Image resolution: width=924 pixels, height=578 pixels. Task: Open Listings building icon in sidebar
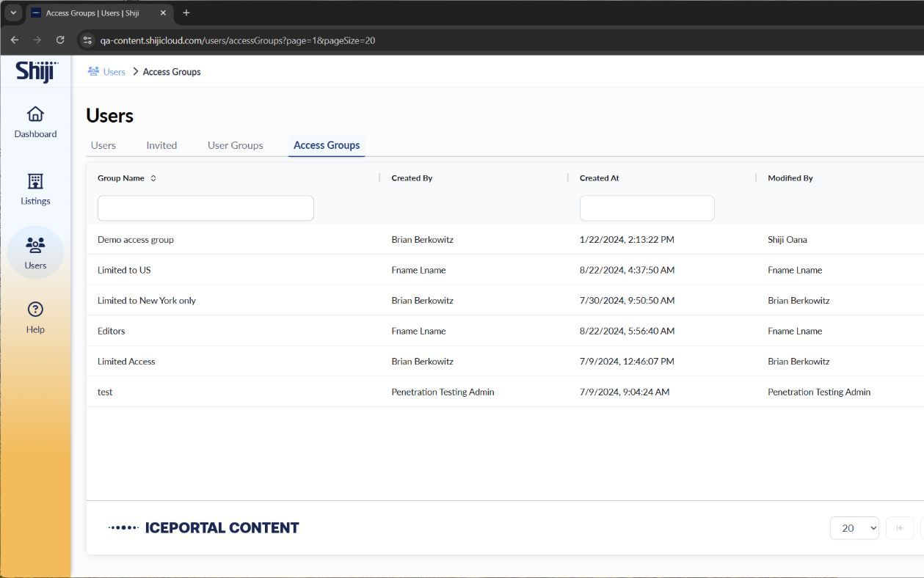(35, 181)
